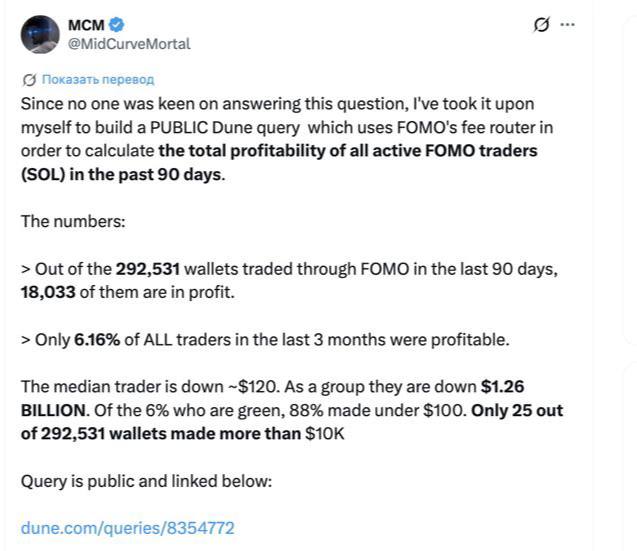
Task: Click the 'PUBLIC Dune query' phrase
Action: tap(225, 128)
